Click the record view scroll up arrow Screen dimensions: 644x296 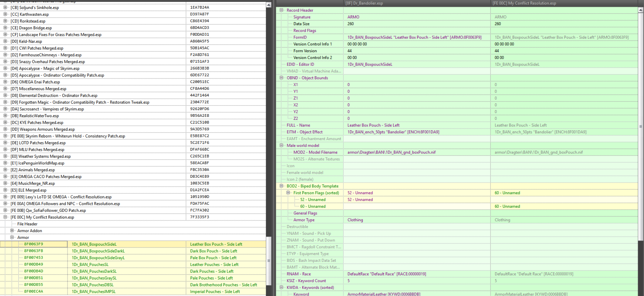[641, 10]
